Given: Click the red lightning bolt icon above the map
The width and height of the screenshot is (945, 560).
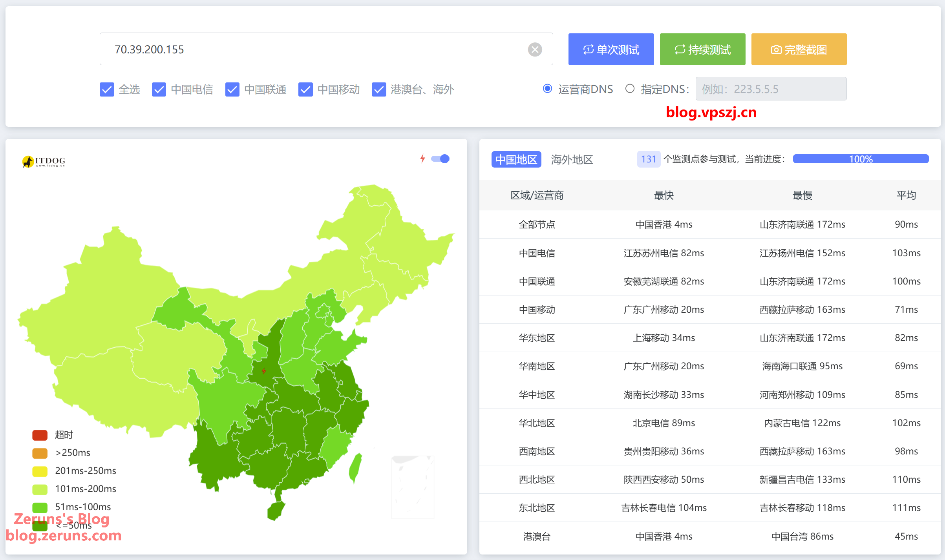Looking at the screenshot, I should [x=422, y=159].
